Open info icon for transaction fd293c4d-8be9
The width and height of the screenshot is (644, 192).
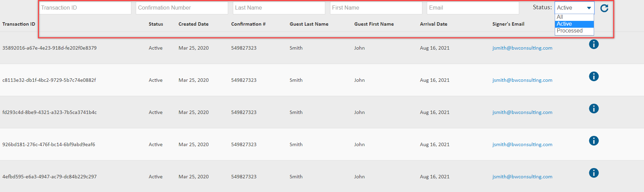click(x=594, y=108)
